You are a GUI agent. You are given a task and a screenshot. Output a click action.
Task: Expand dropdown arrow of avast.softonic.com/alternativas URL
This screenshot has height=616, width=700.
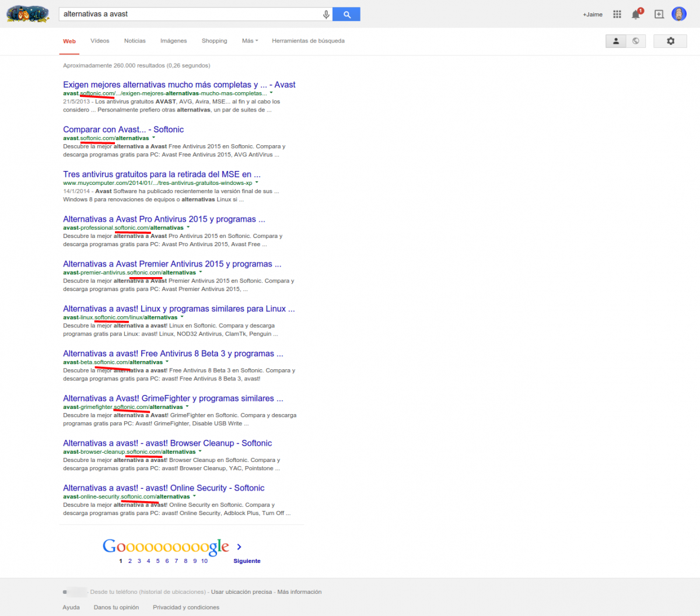pos(153,138)
